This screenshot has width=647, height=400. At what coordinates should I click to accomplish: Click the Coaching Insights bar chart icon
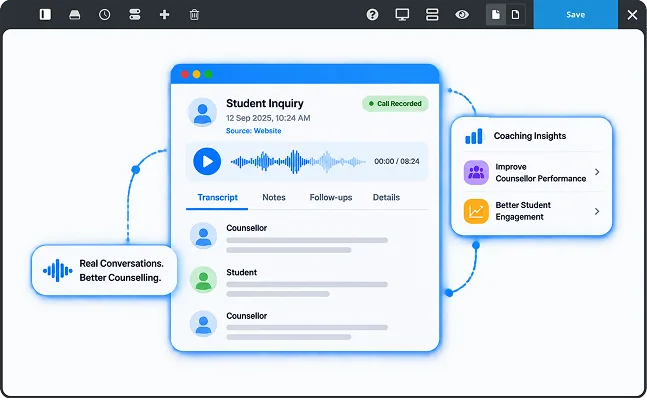point(474,136)
